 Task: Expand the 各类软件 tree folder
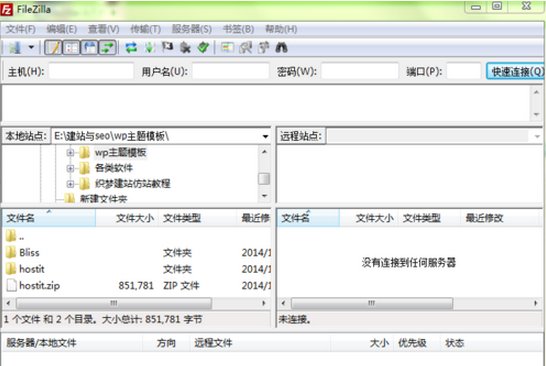70,168
